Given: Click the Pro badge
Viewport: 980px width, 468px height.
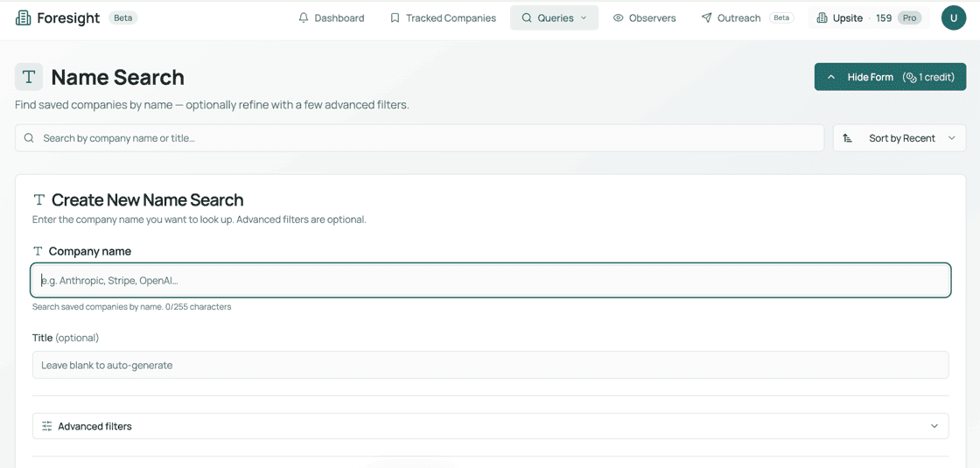Looking at the screenshot, I should coord(910,18).
